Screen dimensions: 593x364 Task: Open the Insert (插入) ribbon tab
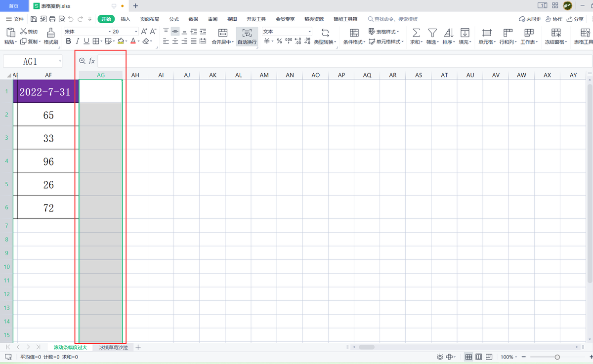126,19
